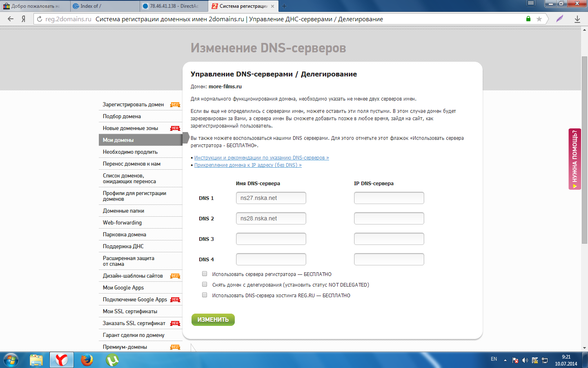Click the network tray icon
Image resolution: width=588 pixels, height=368 pixels.
(x=545, y=360)
